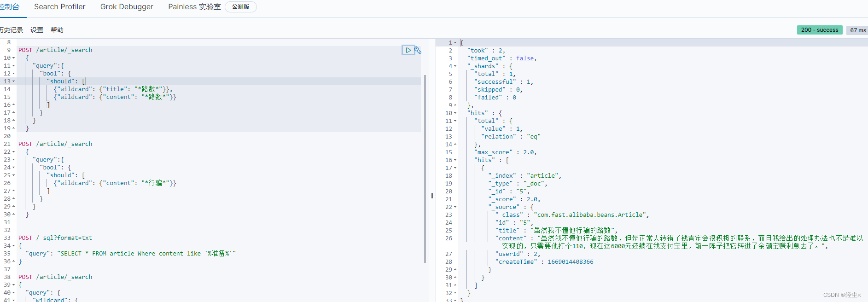Click the "_index" : "article" response line

tap(525, 176)
